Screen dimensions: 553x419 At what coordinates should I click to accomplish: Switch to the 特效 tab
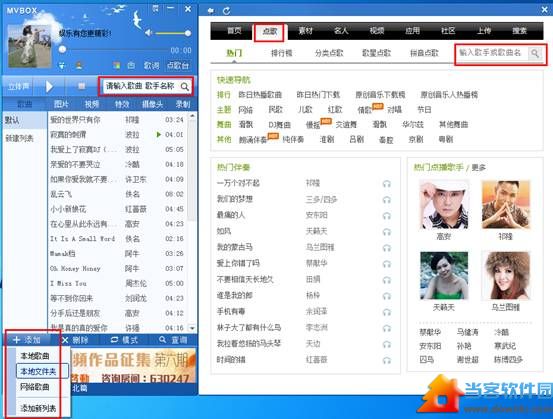coord(122,104)
